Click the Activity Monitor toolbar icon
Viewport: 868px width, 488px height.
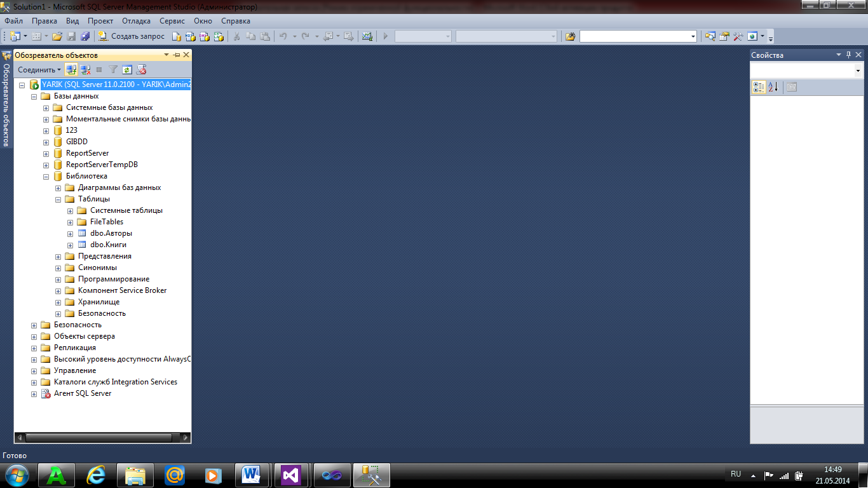[367, 36]
